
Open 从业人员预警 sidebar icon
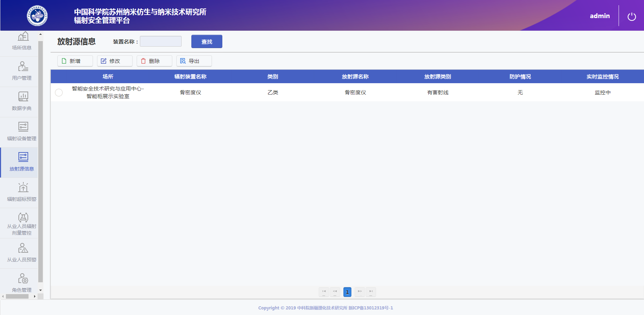tap(23, 248)
